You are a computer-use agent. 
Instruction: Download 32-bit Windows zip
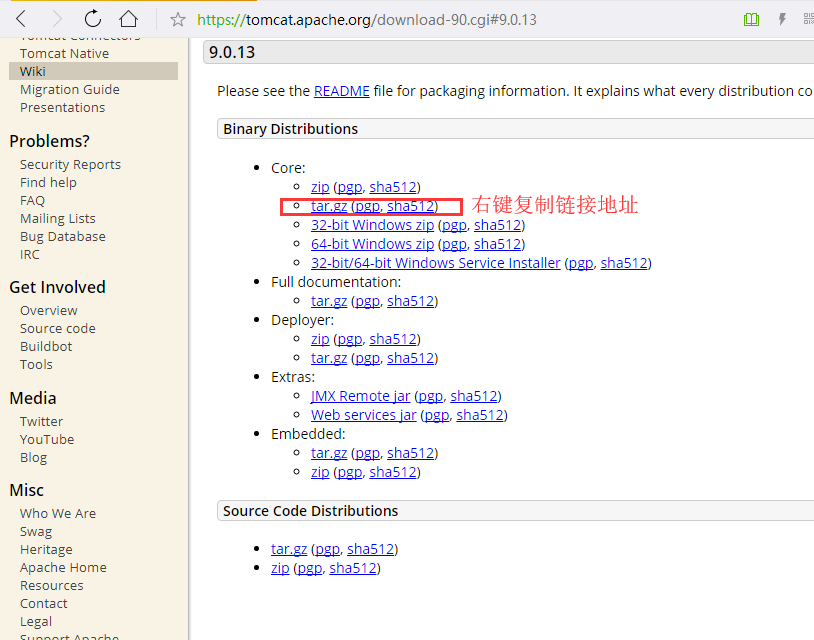372,225
